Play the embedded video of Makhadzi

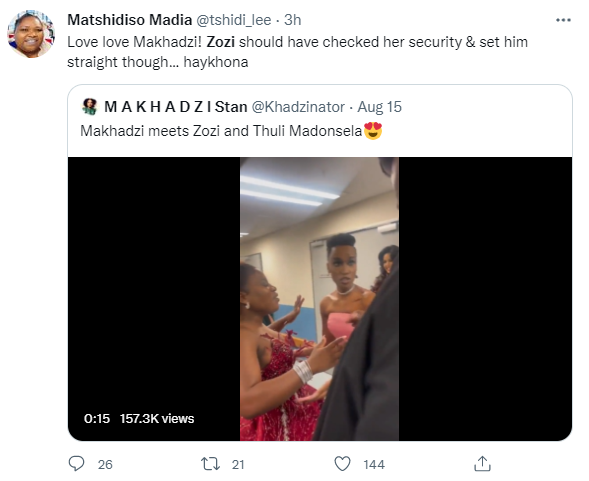[320, 299]
